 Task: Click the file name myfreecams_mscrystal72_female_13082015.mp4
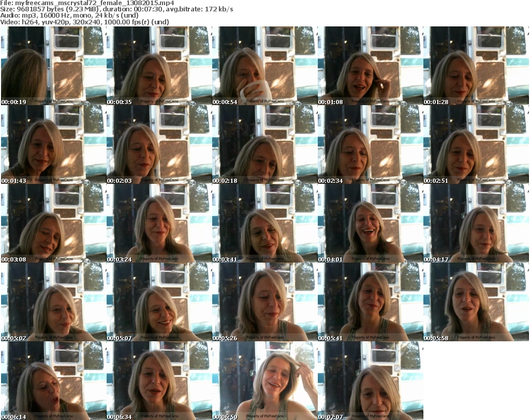[x=95, y=3]
